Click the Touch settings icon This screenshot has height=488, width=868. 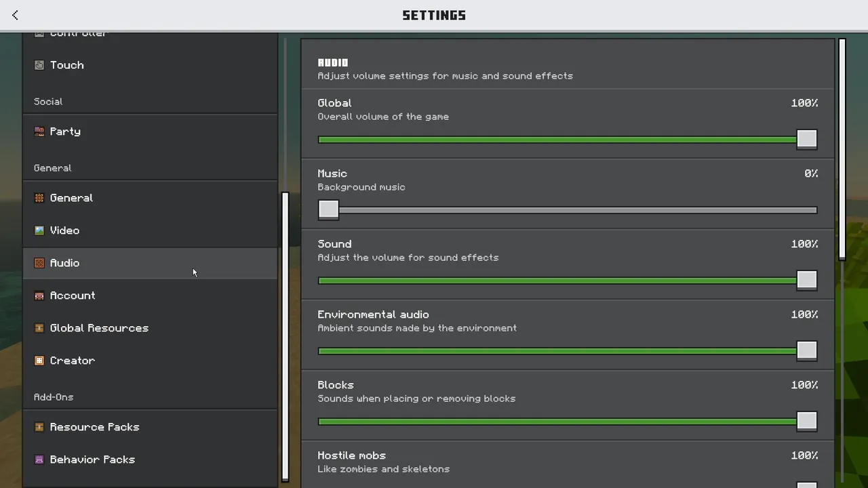click(x=39, y=65)
